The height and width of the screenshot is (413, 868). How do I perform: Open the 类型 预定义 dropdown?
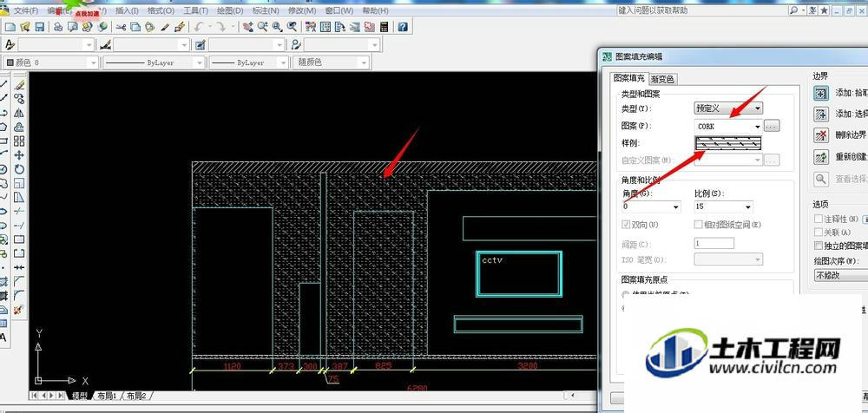[728, 108]
